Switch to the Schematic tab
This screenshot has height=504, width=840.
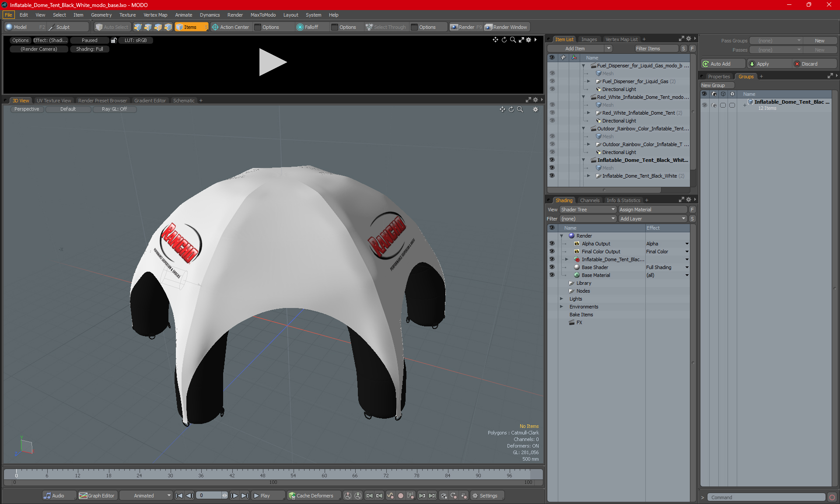coord(184,101)
